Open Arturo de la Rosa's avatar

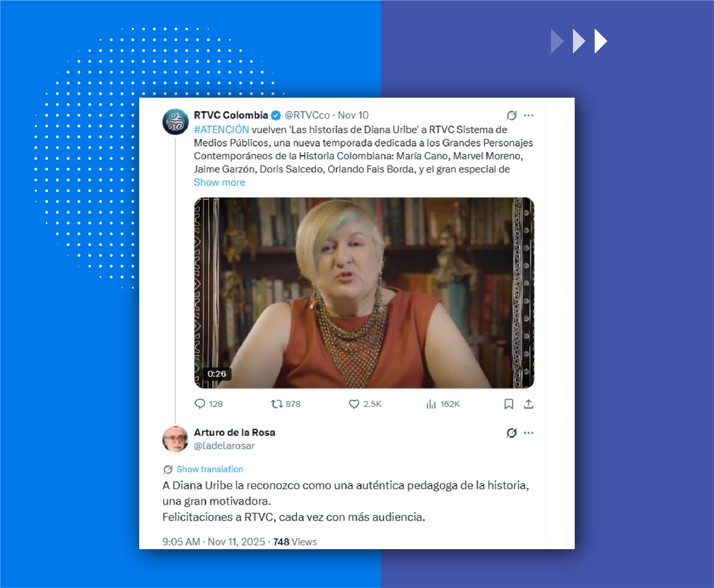pos(176,439)
